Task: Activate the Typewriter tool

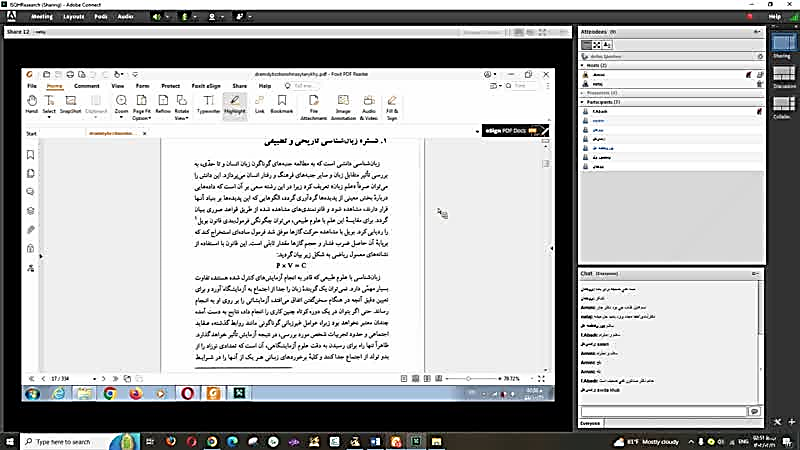Action: [x=208, y=104]
